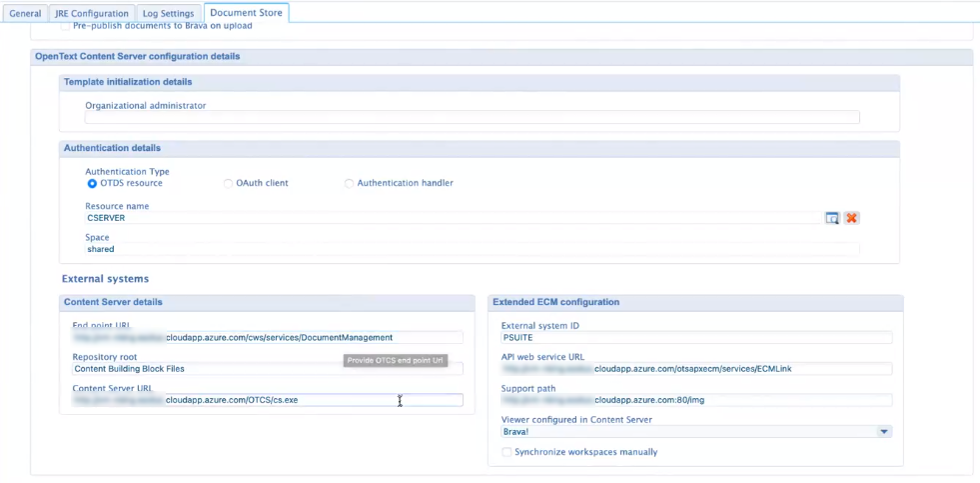This screenshot has height=483, width=980.
Task: Expand the Viewer configured in Content Server dropdown
Action: 883,432
